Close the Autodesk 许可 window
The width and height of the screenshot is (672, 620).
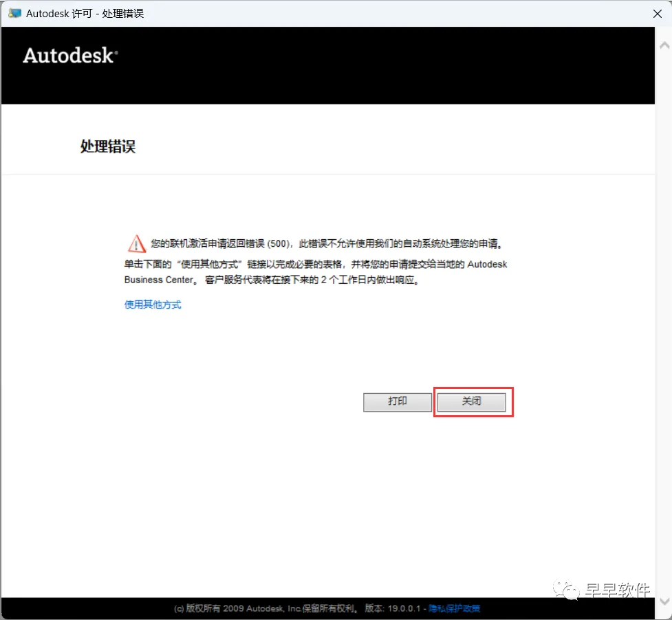tap(658, 14)
